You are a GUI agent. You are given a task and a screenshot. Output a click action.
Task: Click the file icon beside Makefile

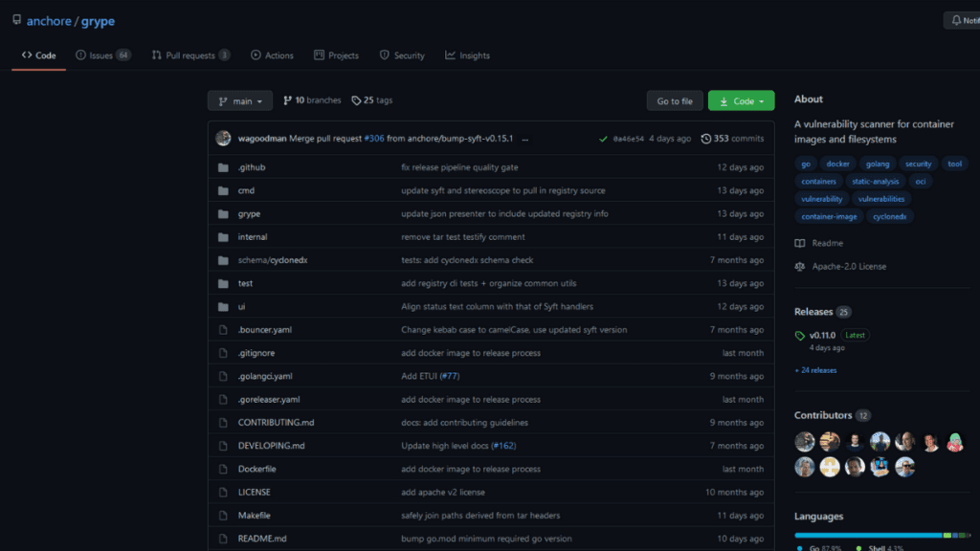tap(223, 516)
